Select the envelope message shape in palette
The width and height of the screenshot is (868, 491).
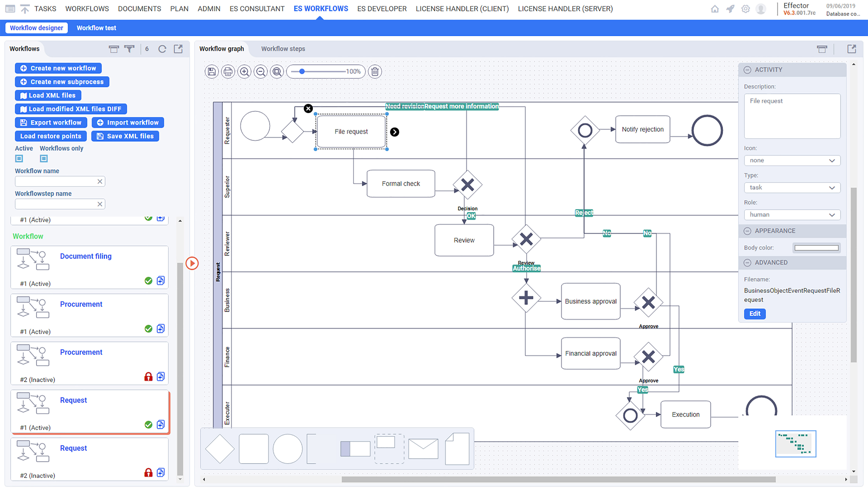point(423,449)
